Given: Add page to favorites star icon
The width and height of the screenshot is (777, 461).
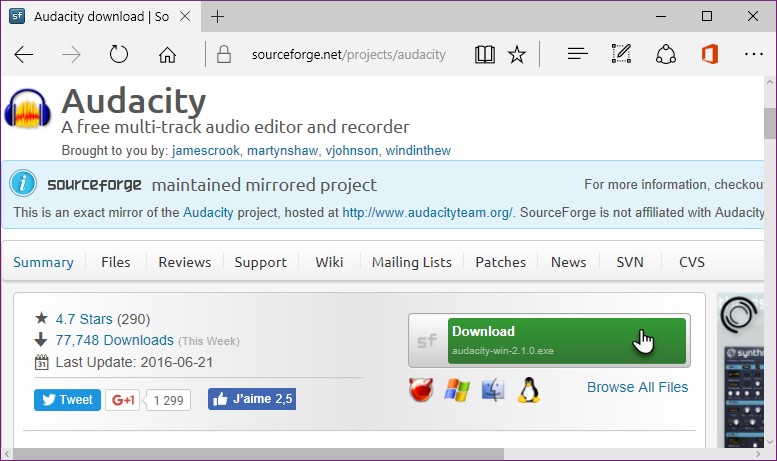Looking at the screenshot, I should click(x=517, y=54).
